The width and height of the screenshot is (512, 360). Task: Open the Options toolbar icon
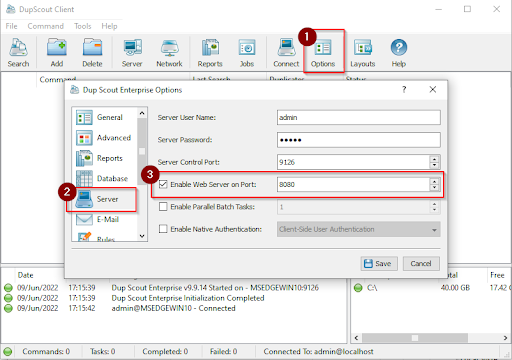click(x=323, y=53)
